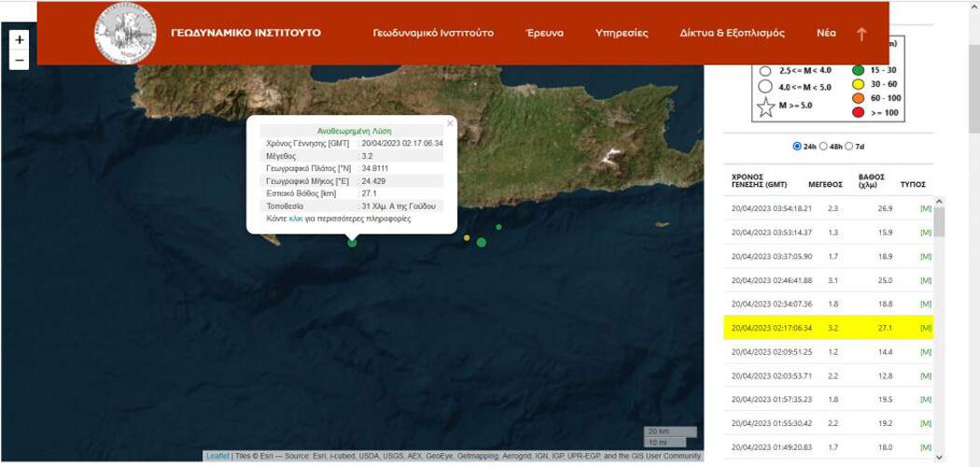Click the Geodynamic Institute logo
The width and height of the screenshot is (980, 467).
[x=125, y=34]
